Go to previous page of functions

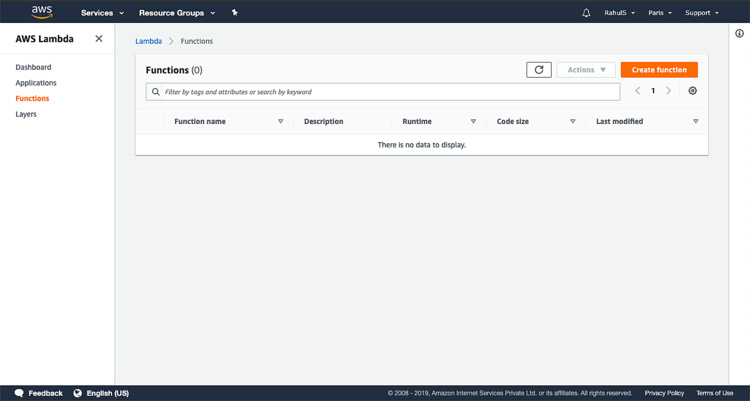pyautogui.click(x=638, y=91)
